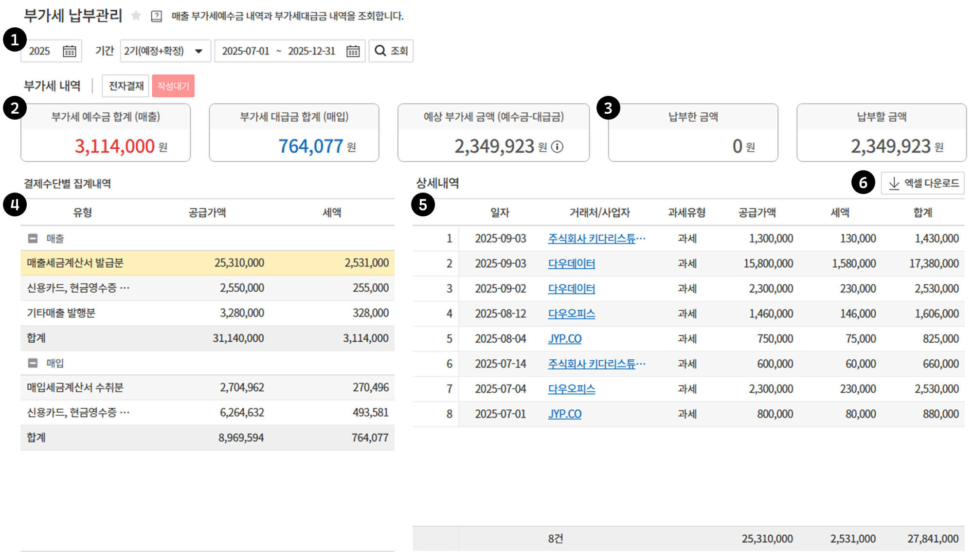Click the date range input field
The height and width of the screenshot is (560, 973).
click(278, 51)
